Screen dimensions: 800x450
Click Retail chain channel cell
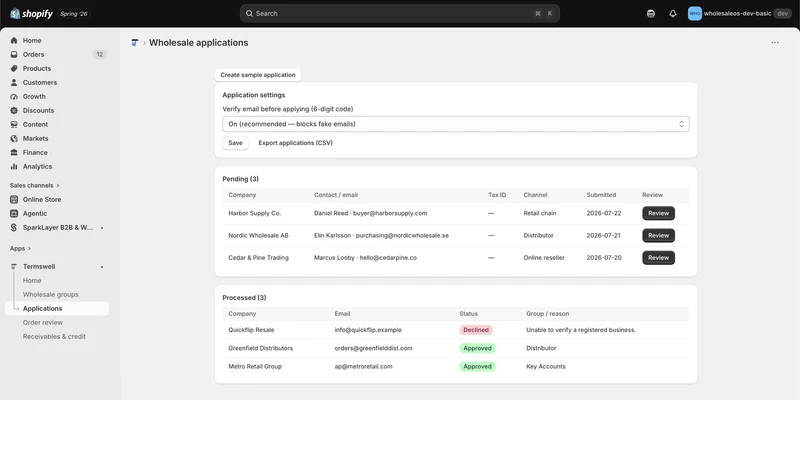[x=540, y=213]
